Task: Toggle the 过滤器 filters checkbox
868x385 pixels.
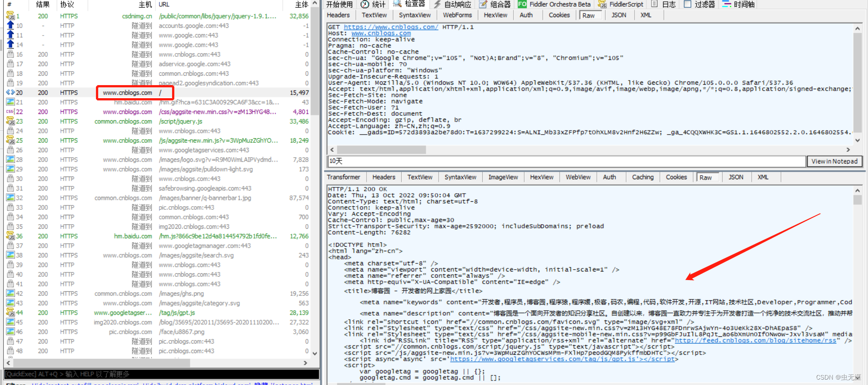Action: point(687,4)
